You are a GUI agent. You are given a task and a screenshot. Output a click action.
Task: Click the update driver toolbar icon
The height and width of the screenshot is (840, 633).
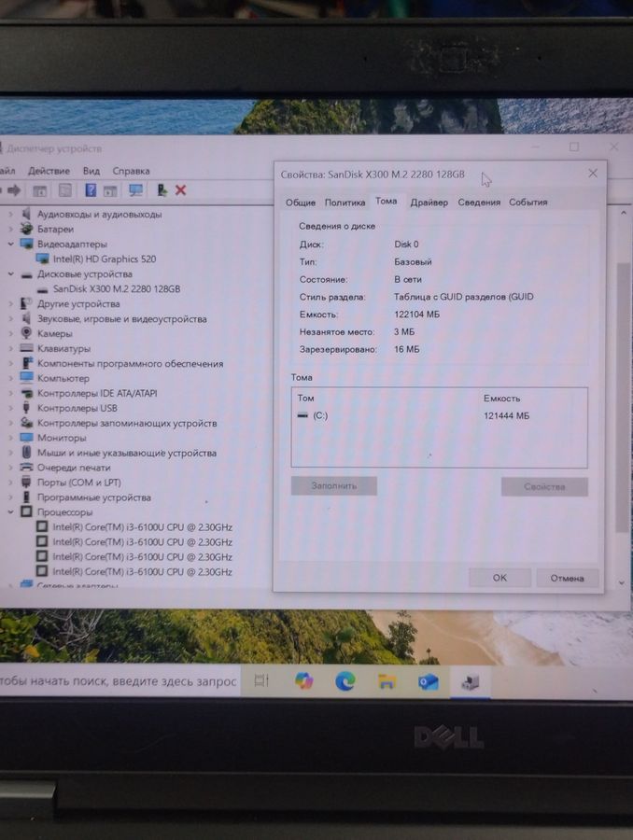tap(162, 190)
